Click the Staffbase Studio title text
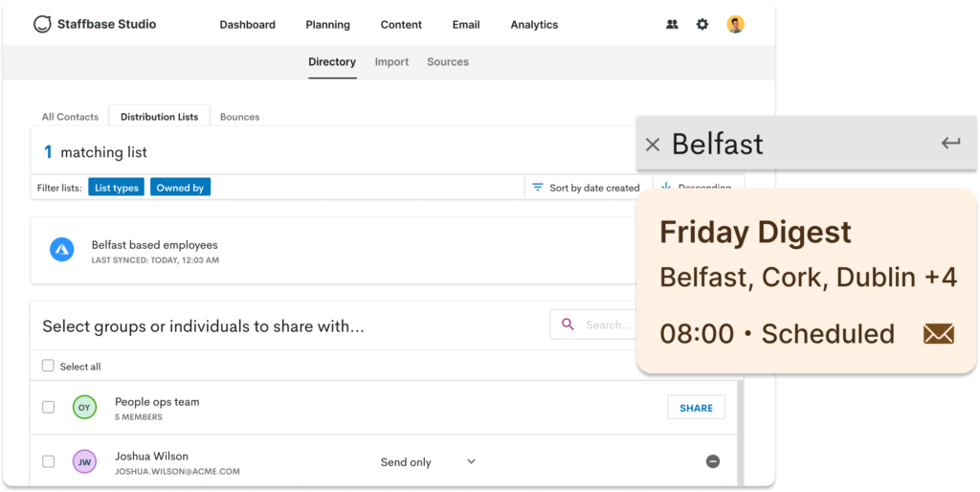The image size is (980, 492). [107, 24]
